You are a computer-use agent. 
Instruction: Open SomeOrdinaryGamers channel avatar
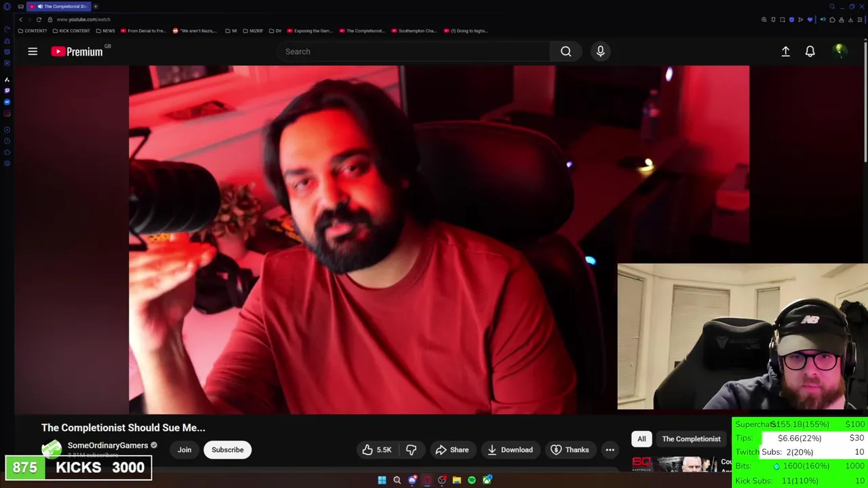[x=52, y=449]
